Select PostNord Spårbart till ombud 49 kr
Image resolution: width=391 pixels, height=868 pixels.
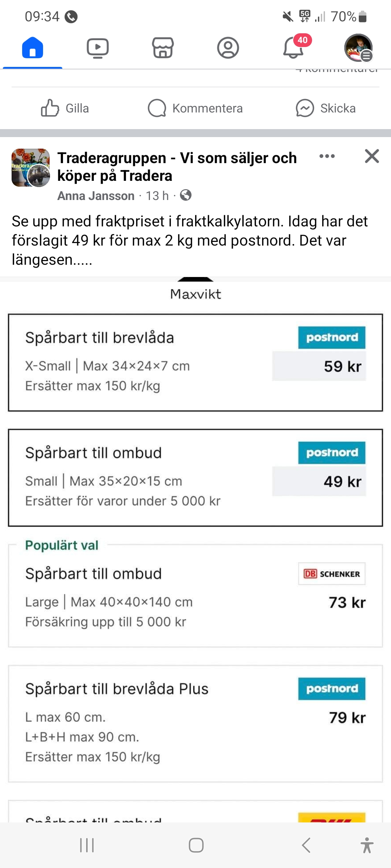[195, 477]
